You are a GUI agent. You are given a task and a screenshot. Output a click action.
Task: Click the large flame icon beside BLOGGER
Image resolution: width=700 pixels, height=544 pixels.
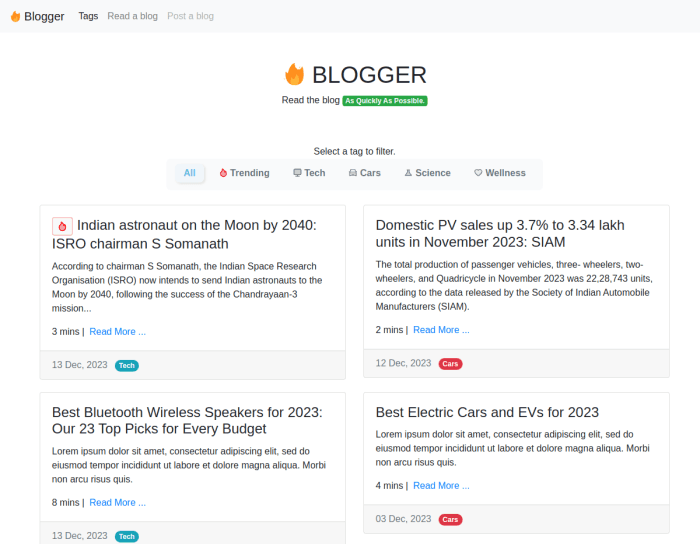(294, 74)
